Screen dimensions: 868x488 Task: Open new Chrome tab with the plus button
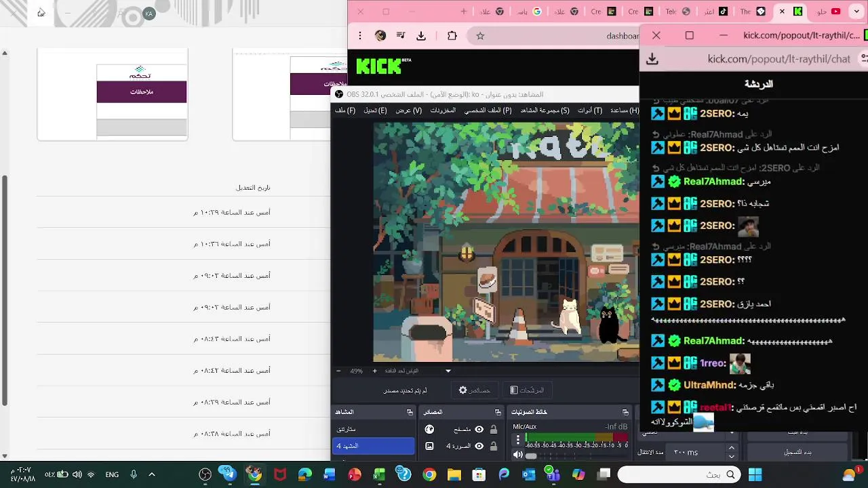(x=463, y=12)
